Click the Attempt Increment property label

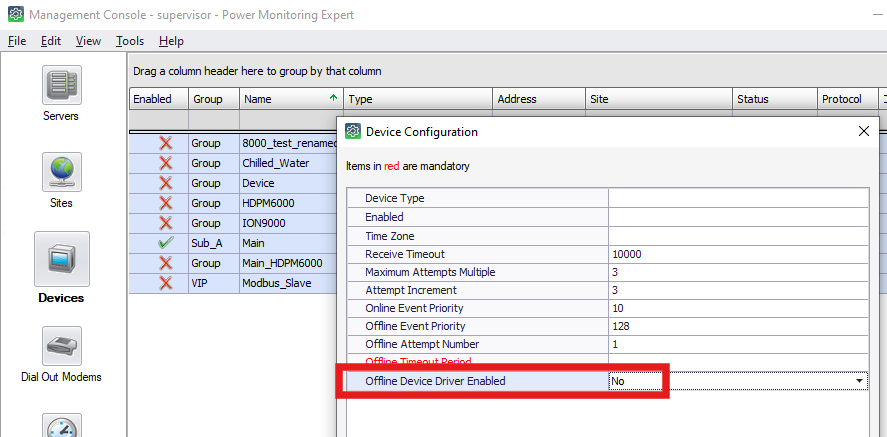point(411,290)
